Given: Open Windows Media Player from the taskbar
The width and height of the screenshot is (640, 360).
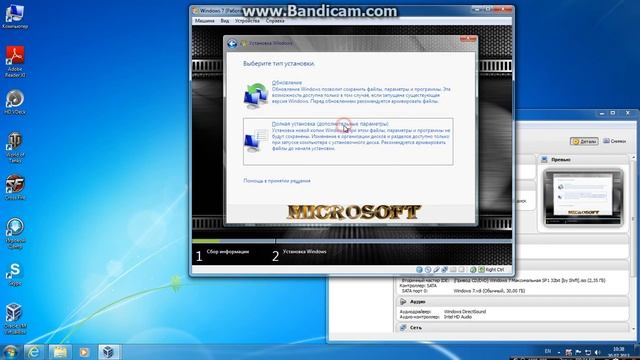Looking at the screenshot, I should (84, 352).
